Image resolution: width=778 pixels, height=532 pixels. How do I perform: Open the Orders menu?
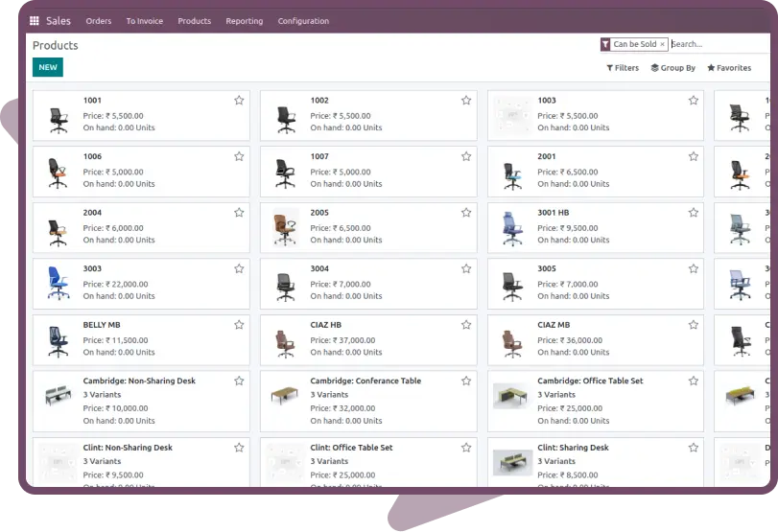click(x=99, y=21)
